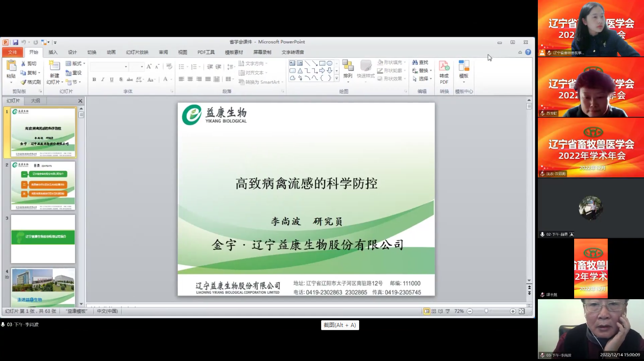The image size is (644, 361).
Task: Toggle Bold formatting (B)
Action: [94, 79]
